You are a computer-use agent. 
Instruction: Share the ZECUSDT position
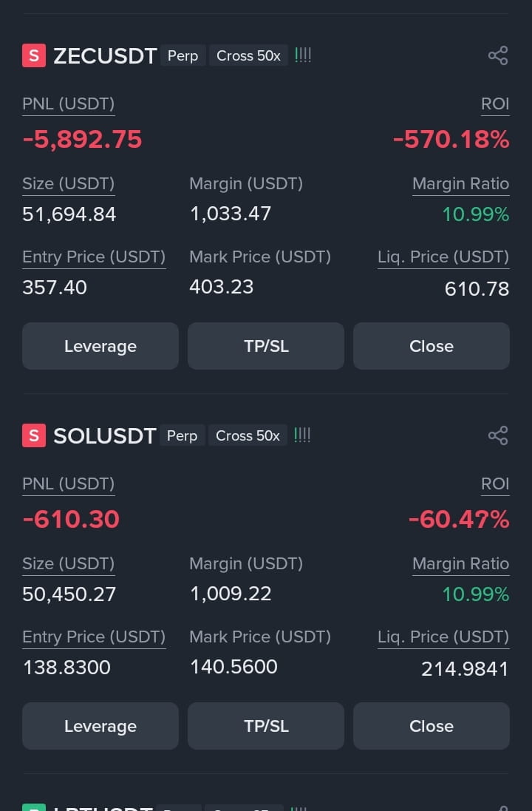coord(498,56)
